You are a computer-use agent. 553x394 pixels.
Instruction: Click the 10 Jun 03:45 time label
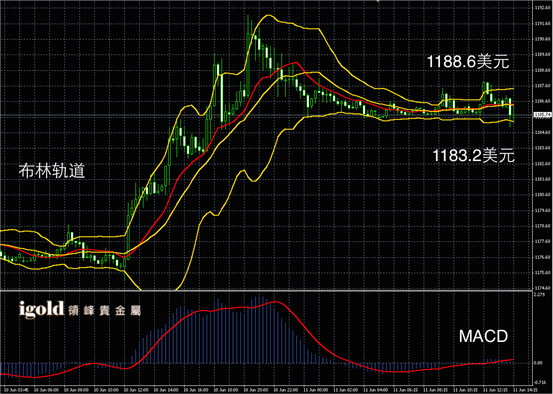tap(15, 390)
